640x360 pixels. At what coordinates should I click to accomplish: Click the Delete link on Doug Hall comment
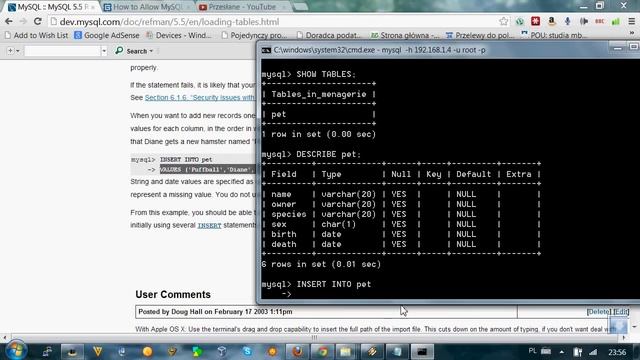point(599,312)
